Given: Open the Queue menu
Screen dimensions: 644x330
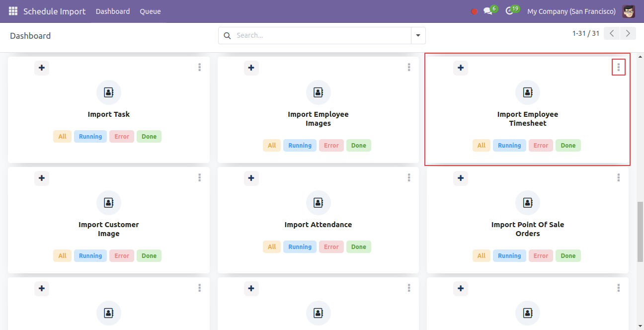Looking at the screenshot, I should click(150, 11).
